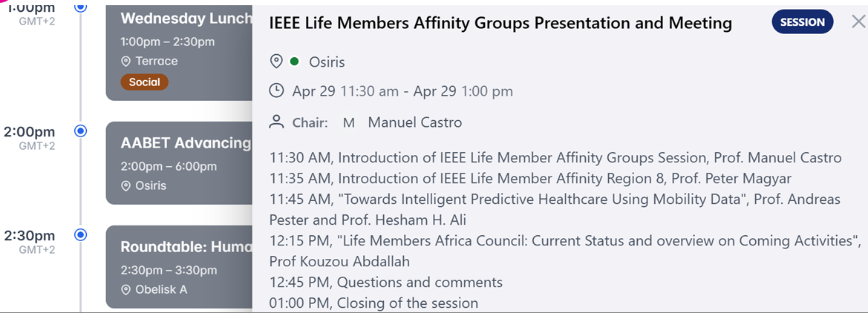The height and width of the screenshot is (313, 868).
Task: Click the M avatar for Manuel Castro
Action: click(348, 122)
